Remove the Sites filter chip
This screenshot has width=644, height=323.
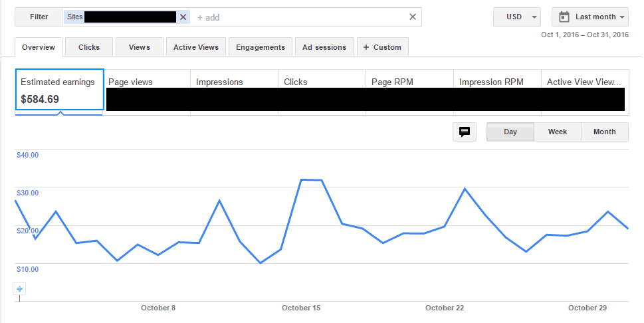pos(183,17)
